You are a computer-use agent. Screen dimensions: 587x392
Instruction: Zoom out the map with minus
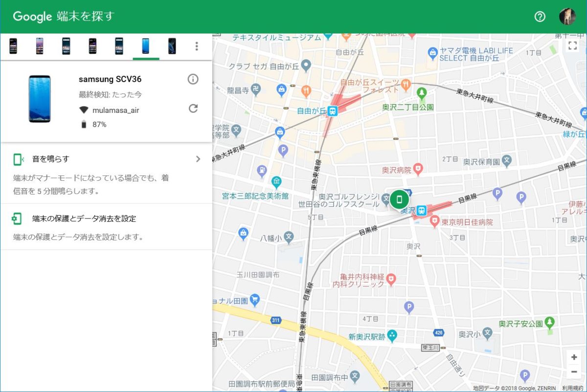pyautogui.click(x=574, y=372)
